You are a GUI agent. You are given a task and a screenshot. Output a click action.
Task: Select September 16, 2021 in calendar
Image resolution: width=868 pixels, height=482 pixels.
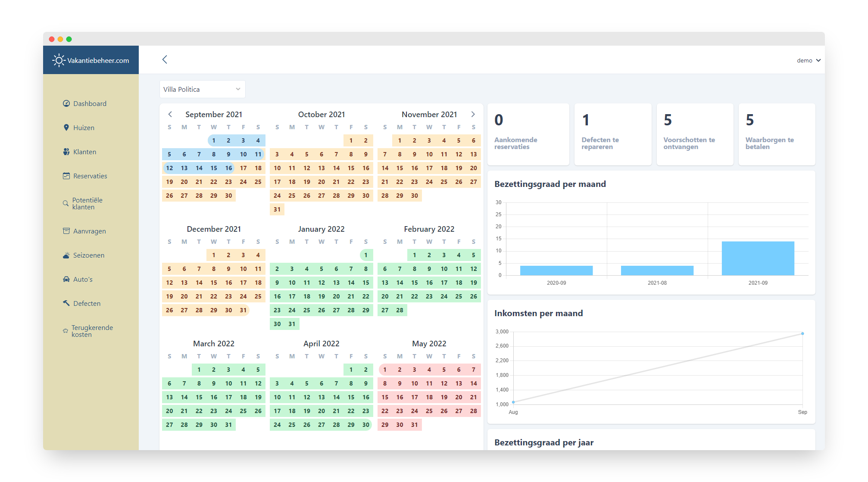[228, 168]
